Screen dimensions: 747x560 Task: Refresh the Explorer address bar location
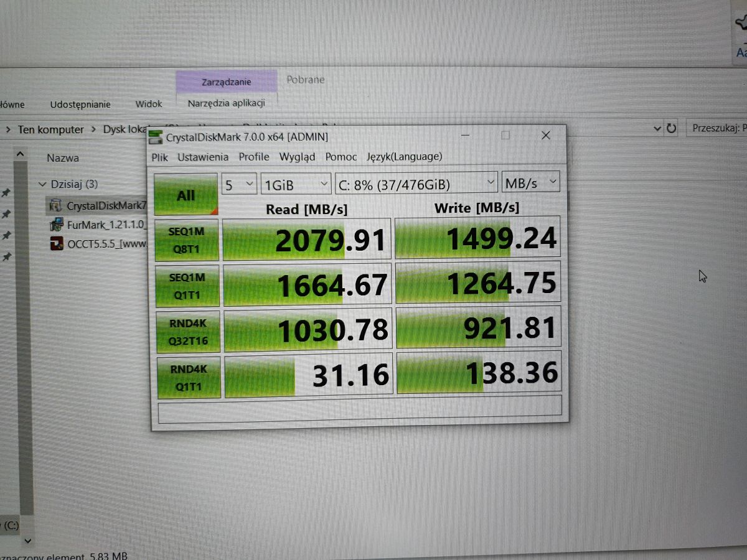tap(671, 129)
